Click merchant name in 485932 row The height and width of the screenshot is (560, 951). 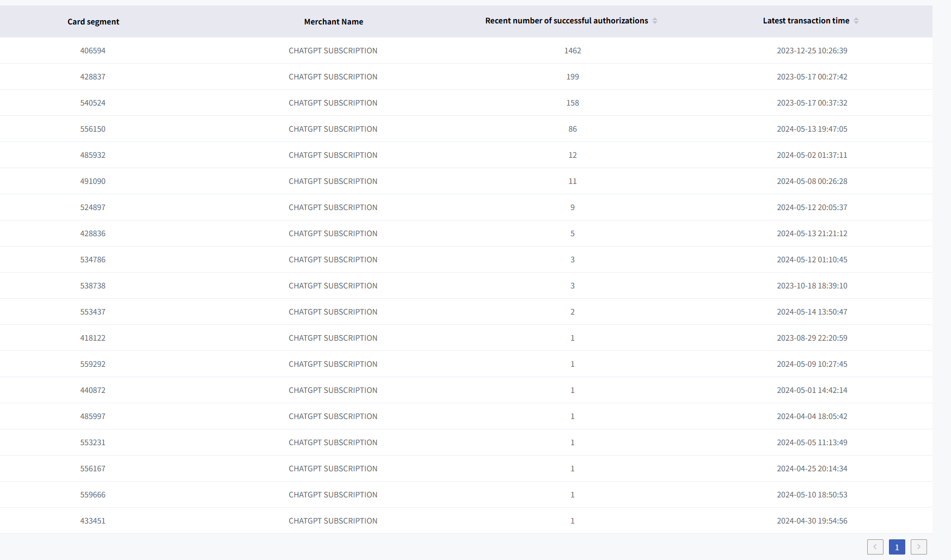[333, 155]
